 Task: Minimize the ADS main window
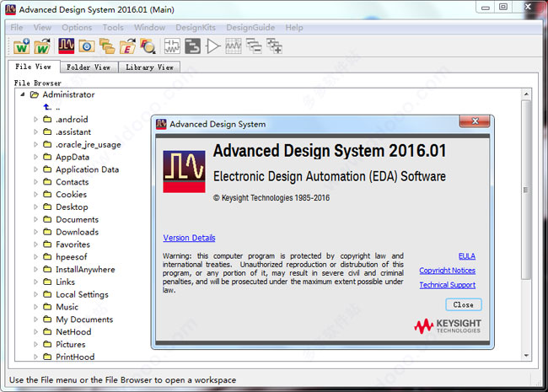coord(485,8)
